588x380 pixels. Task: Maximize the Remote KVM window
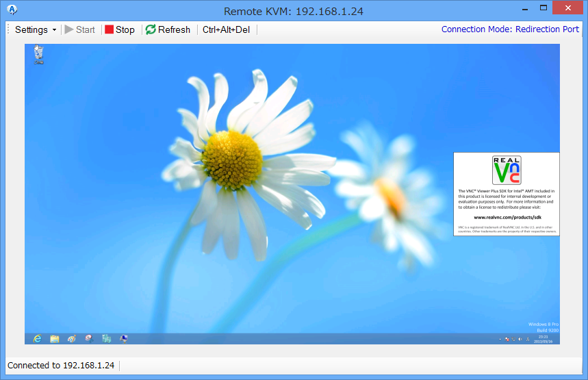(544, 8)
